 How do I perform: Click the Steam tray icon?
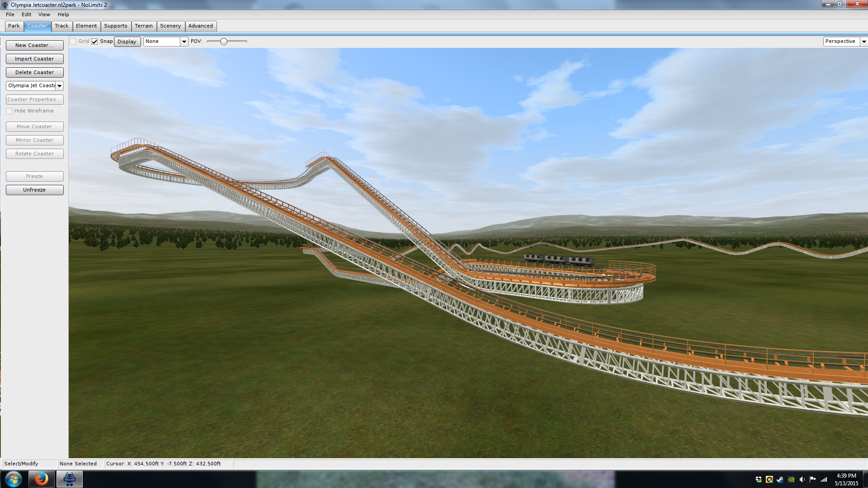coord(780,479)
